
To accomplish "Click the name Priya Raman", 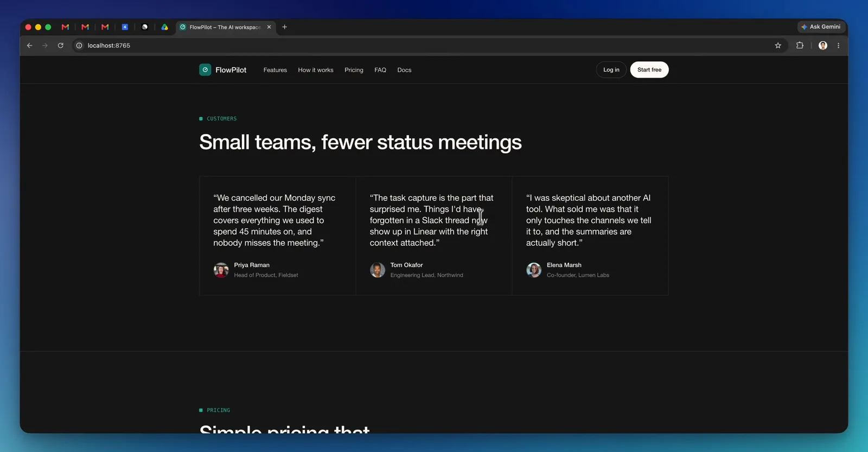I will pos(252,265).
